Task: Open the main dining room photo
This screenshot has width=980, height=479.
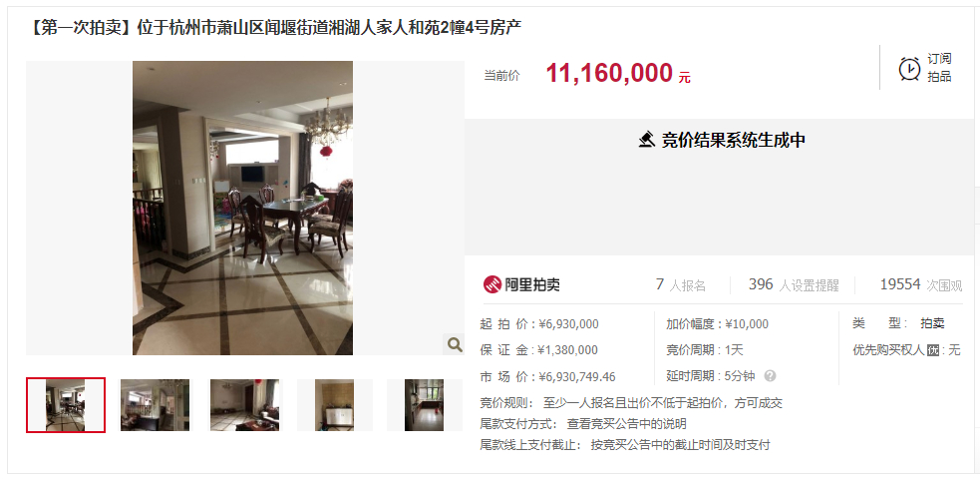Action: (x=242, y=208)
